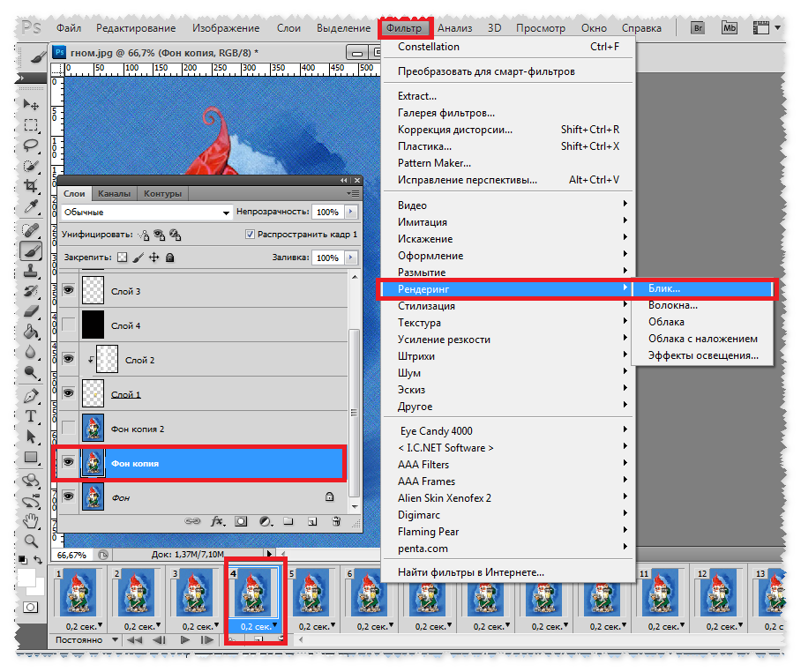Viewport: 801px width, 672px height.
Task: Hide the Фон background layer
Action: (68, 497)
